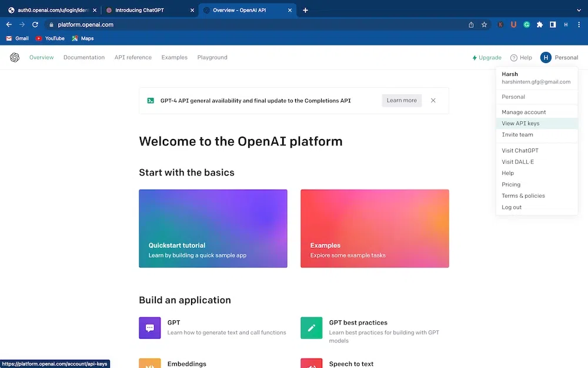Click the share icon in address bar
588x368 pixels.
471,24
